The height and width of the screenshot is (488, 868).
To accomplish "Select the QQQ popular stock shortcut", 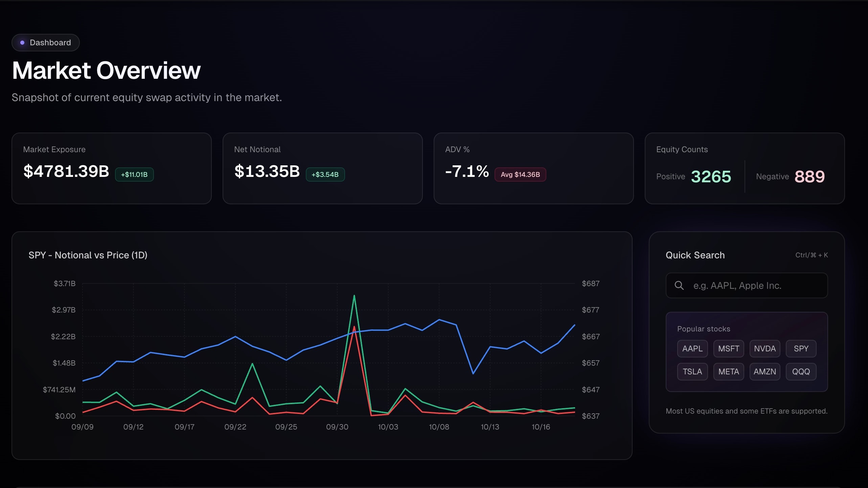I will (801, 371).
